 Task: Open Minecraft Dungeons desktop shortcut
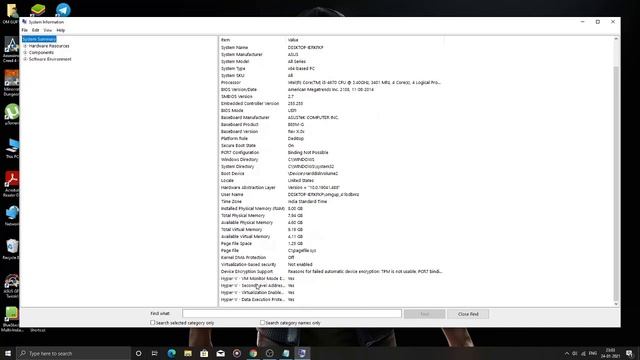click(x=11, y=83)
